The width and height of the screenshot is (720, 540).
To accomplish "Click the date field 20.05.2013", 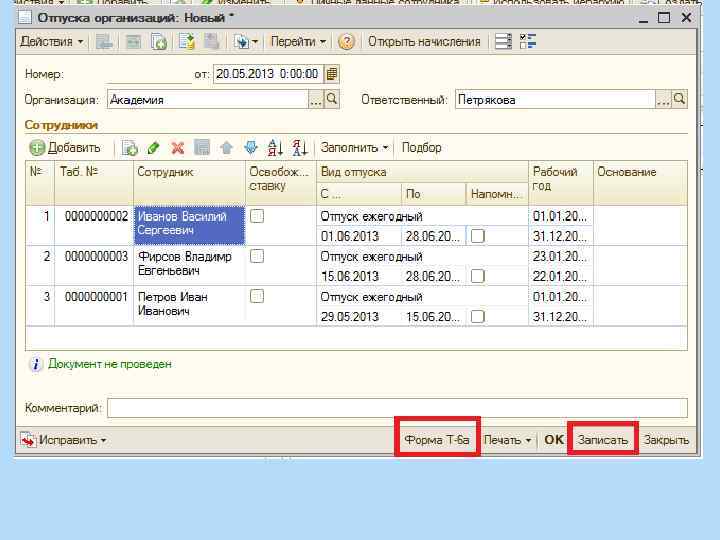I will tap(268, 74).
